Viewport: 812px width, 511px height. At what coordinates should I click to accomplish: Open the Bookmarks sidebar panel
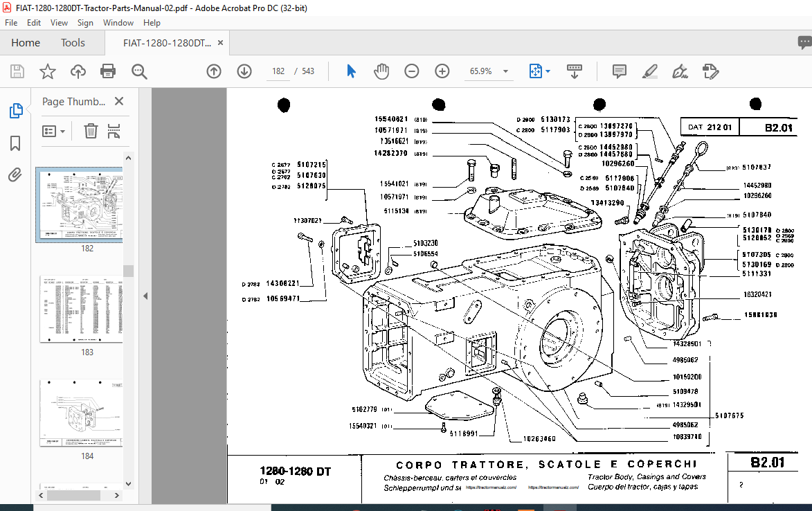[x=15, y=143]
